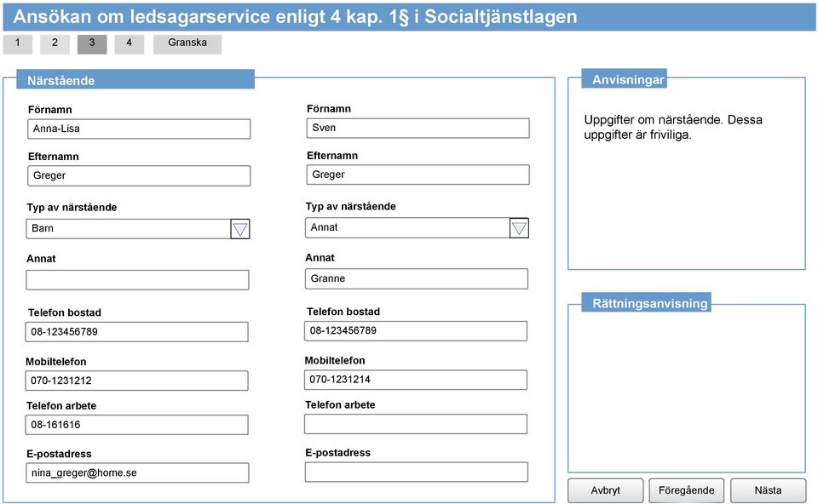Screen dimensions: 818x504
Task: Open the Annat relation dropdown arrow
Action: click(519, 228)
